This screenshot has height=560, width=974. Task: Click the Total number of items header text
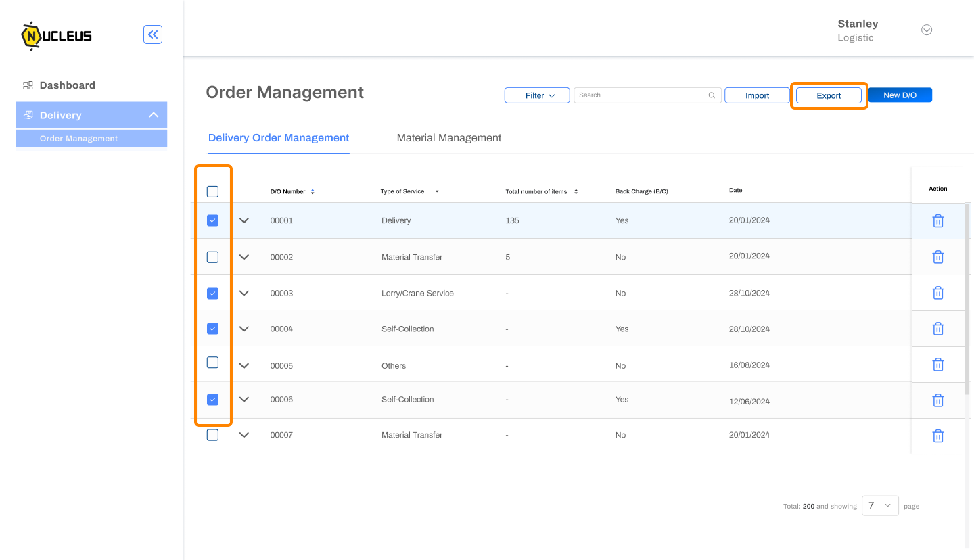[x=536, y=192]
